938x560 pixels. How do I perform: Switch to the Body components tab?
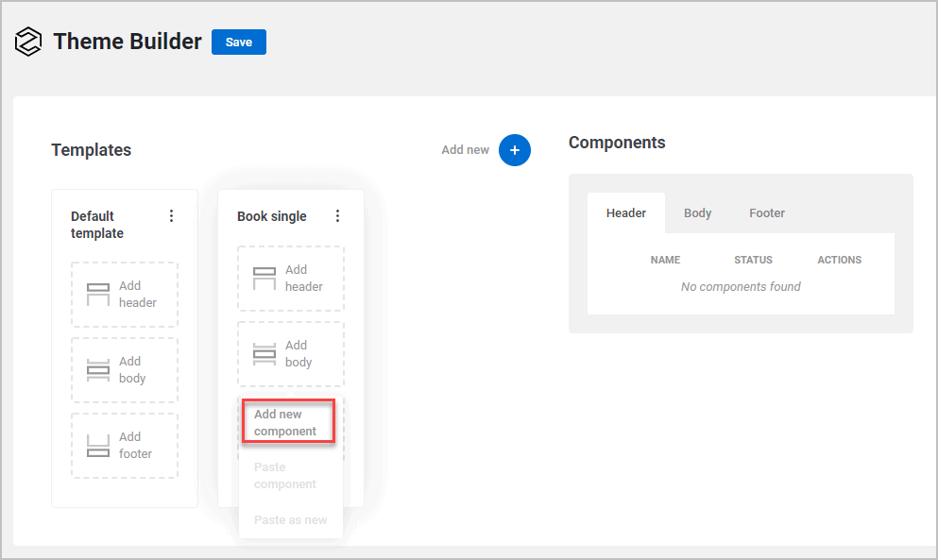[697, 213]
